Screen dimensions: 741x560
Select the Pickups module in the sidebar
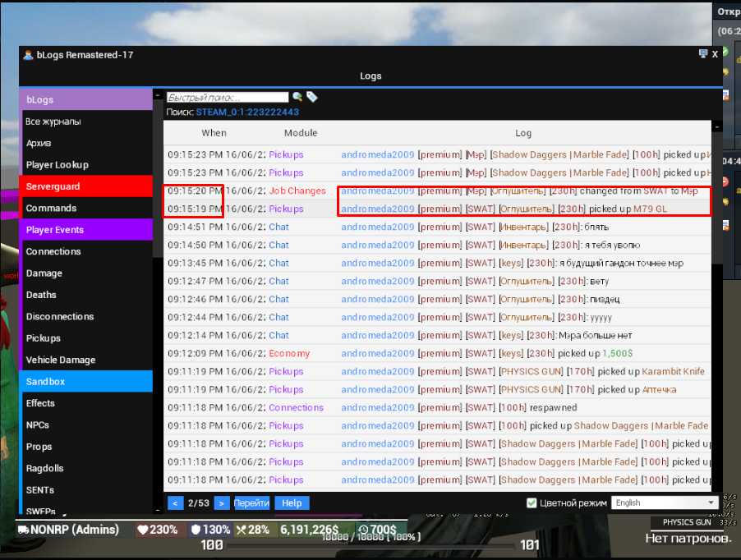(x=85, y=338)
